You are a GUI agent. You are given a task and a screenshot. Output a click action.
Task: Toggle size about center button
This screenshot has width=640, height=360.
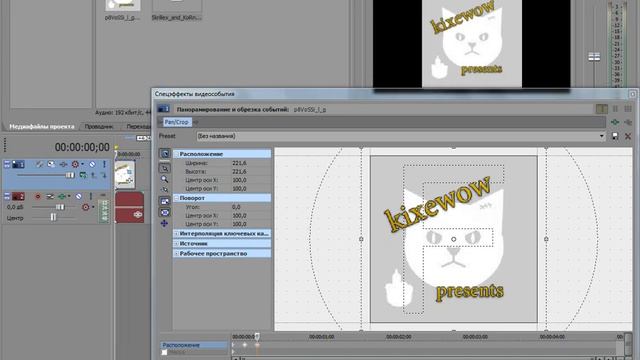(x=164, y=213)
